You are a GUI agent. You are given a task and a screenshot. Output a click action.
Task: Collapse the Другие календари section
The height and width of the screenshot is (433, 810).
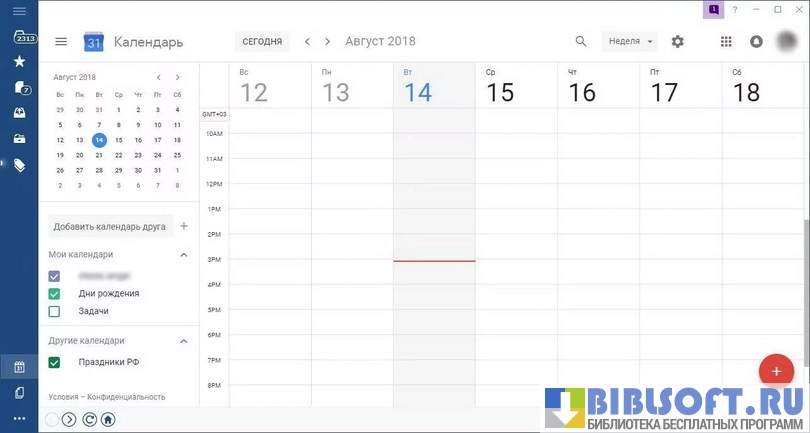tap(183, 340)
